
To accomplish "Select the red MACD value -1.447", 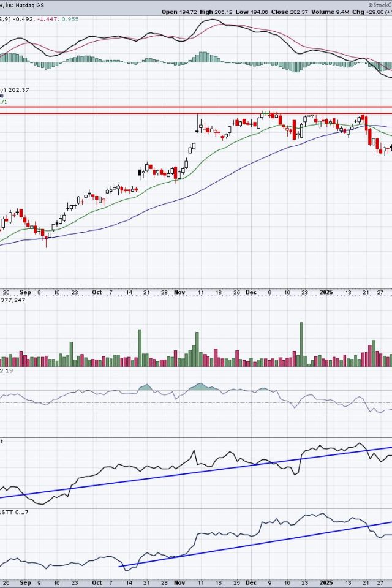I will point(50,20).
